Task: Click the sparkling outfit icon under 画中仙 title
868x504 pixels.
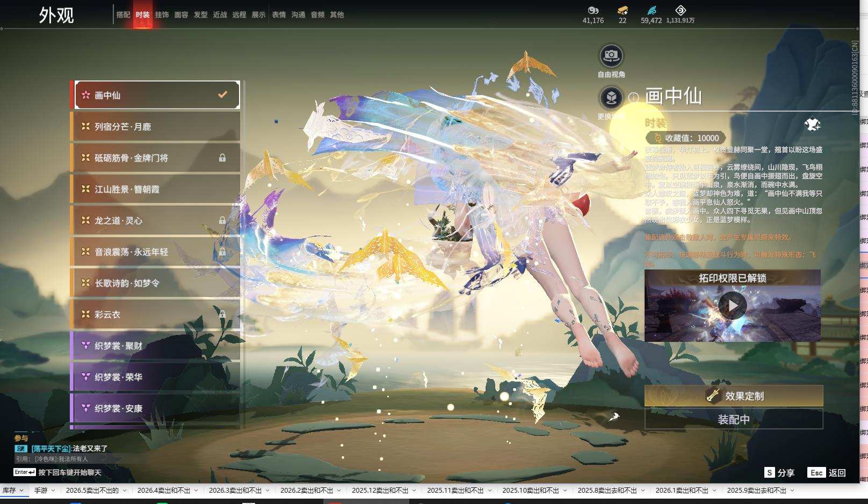Action: (x=812, y=125)
